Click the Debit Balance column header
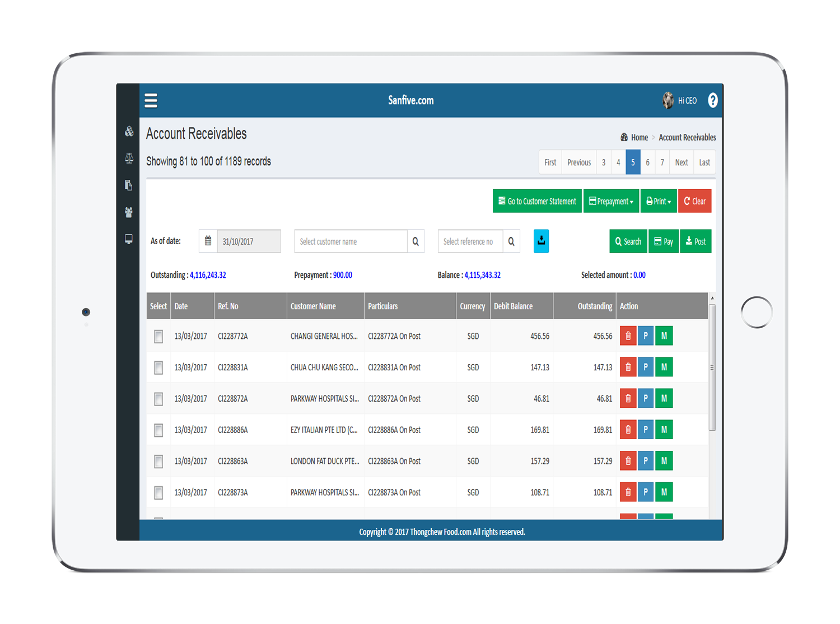The image size is (840, 624). click(x=521, y=306)
